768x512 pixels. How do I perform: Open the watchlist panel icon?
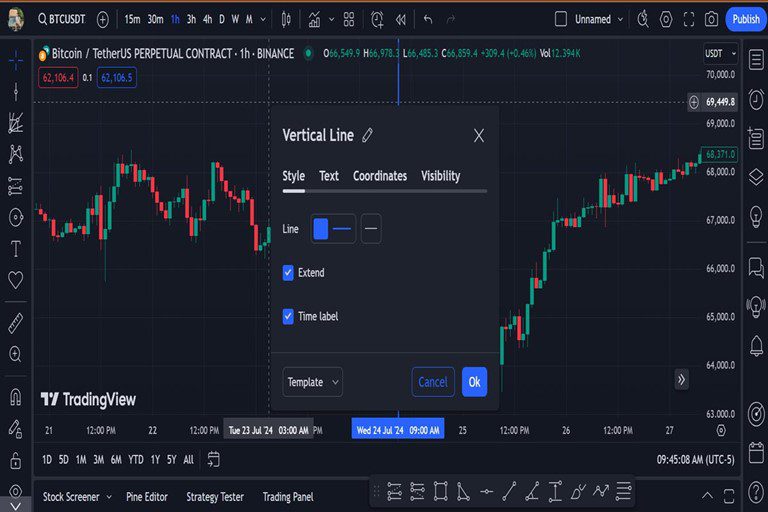click(756, 60)
